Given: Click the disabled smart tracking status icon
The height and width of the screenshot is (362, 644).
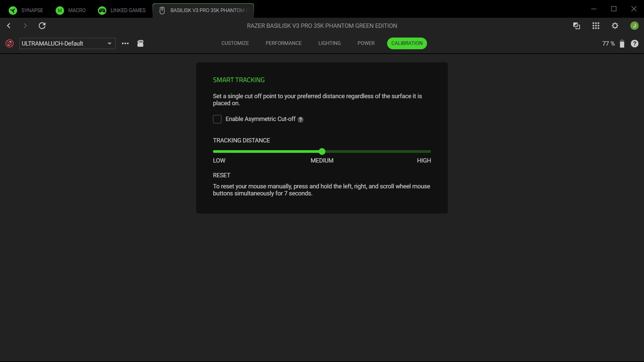Looking at the screenshot, I should [9, 43].
